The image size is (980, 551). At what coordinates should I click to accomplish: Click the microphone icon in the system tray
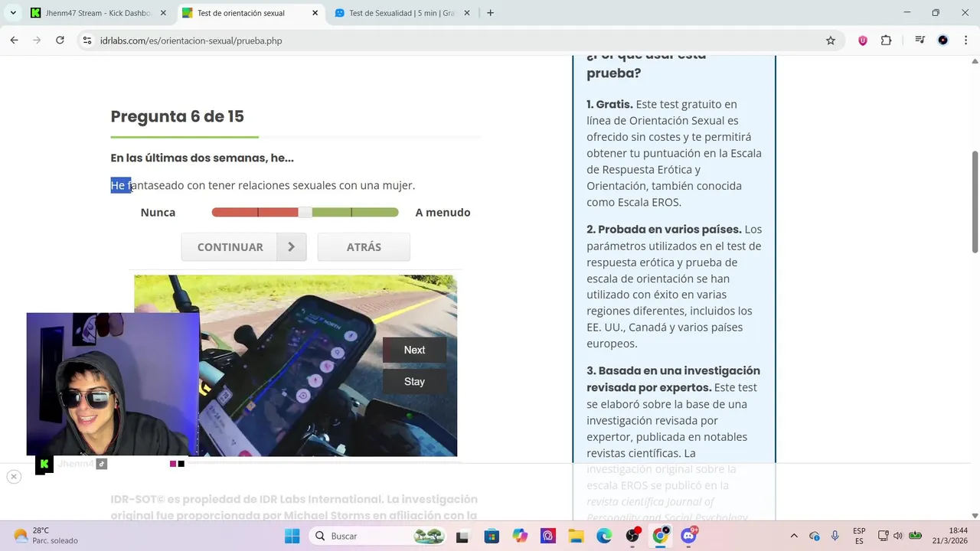(x=835, y=536)
